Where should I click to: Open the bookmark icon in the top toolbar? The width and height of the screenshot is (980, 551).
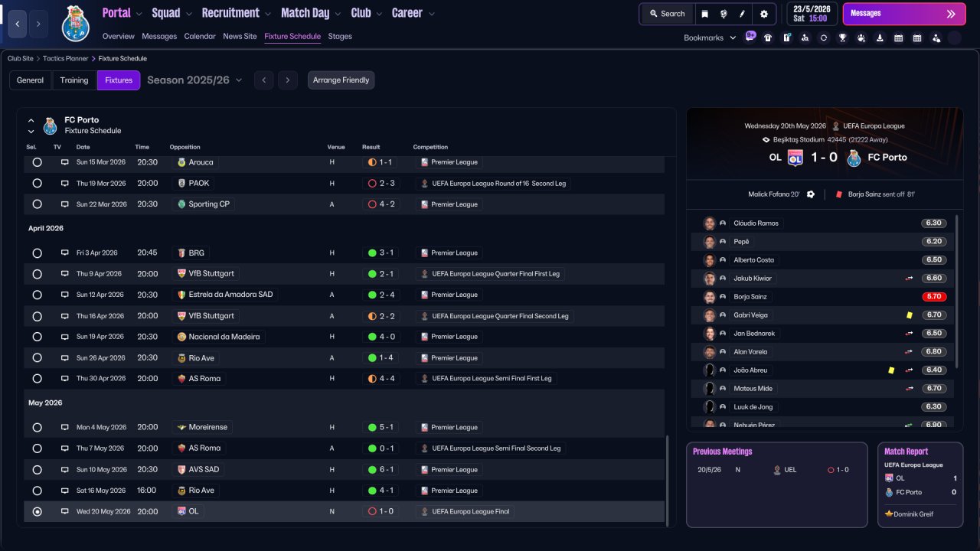(x=704, y=14)
